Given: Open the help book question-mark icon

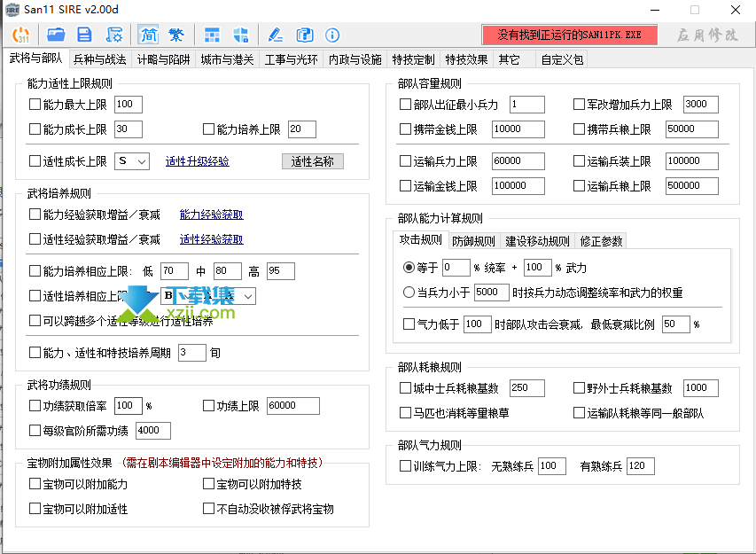Looking at the screenshot, I should coord(304,35).
